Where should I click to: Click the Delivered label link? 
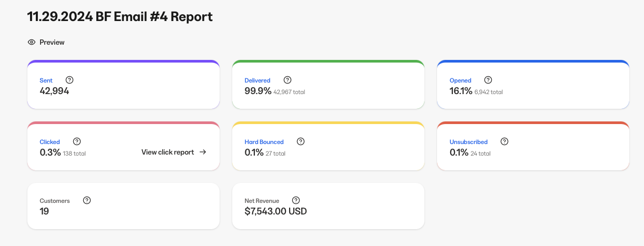(x=257, y=80)
